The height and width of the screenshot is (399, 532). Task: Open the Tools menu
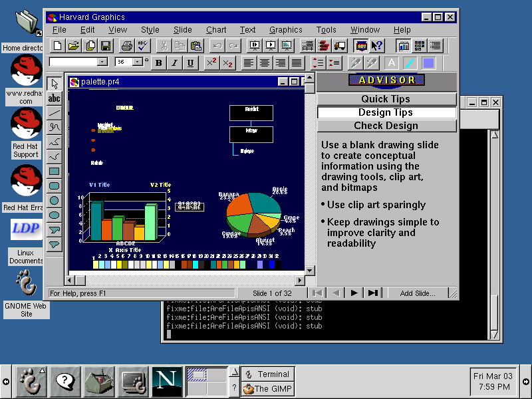(326, 30)
